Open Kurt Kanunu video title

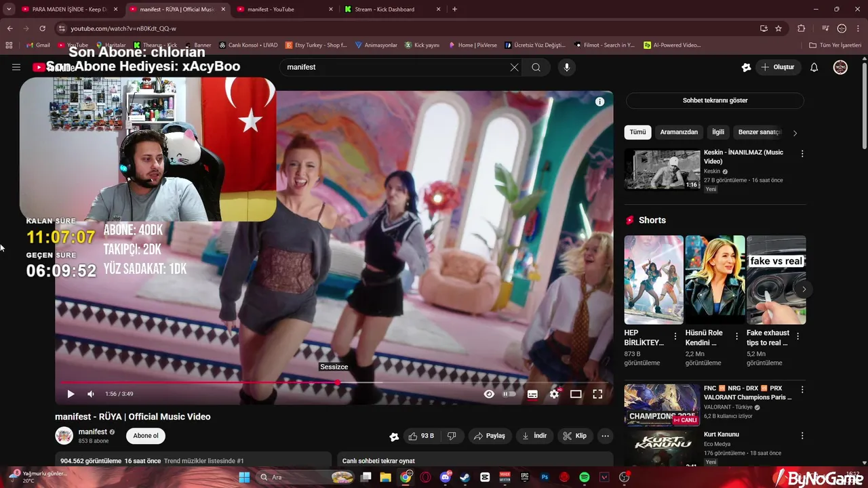click(722, 434)
